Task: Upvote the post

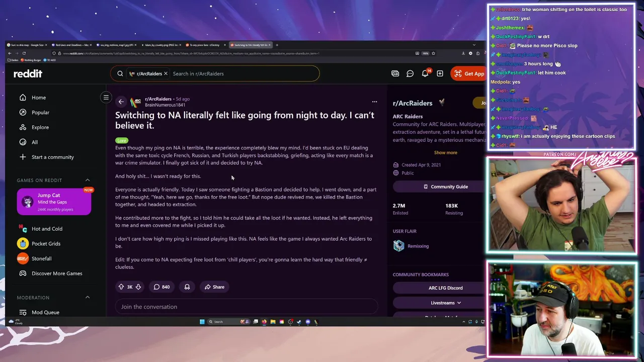Action: (121, 287)
